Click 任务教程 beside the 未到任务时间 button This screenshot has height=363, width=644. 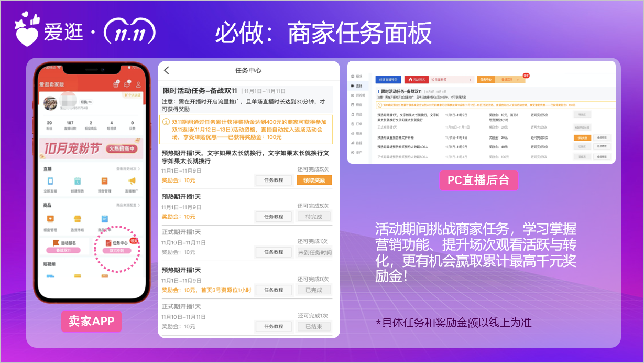(x=274, y=252)
